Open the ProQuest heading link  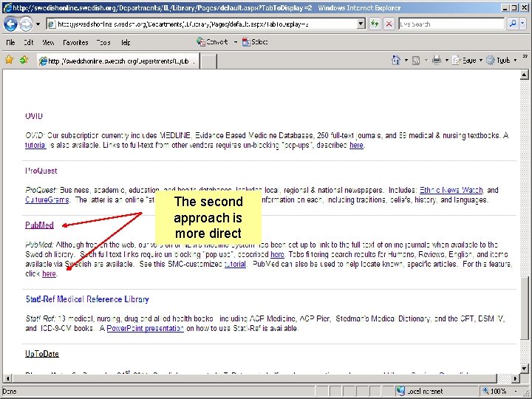click(41, 171)
